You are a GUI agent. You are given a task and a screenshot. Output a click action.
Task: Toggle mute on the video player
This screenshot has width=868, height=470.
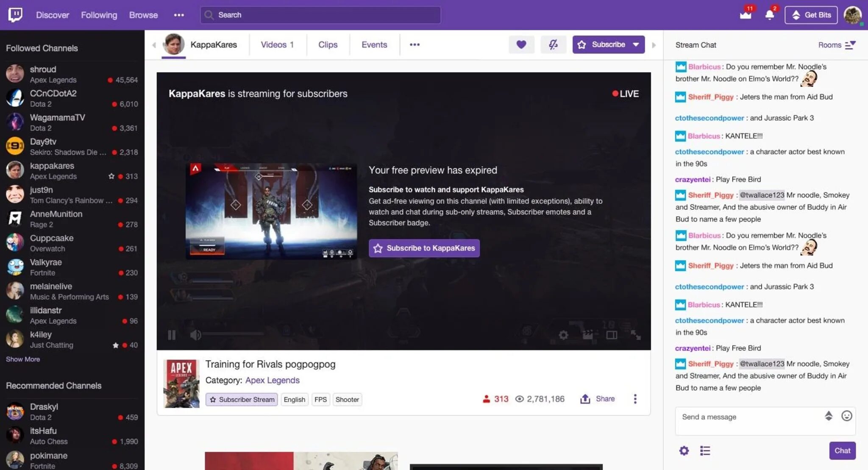(196, 334)
